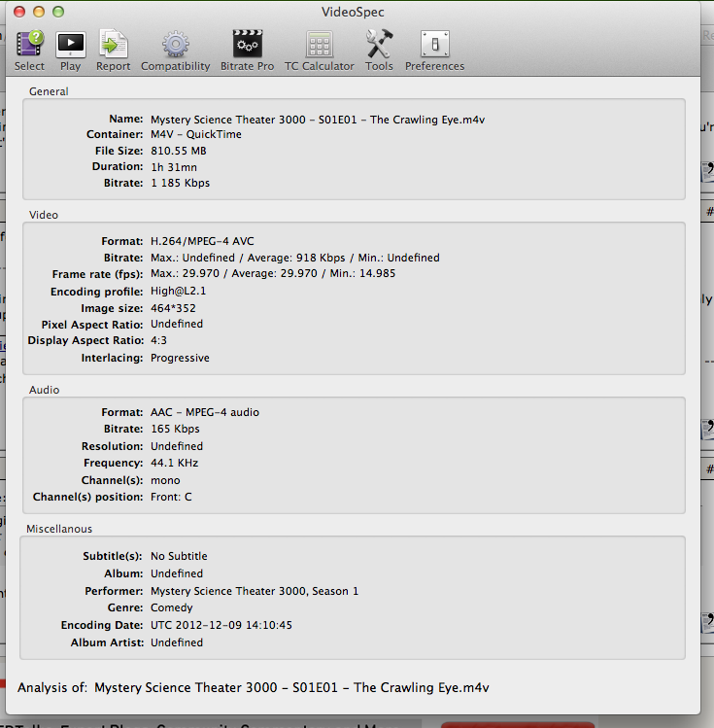Click the 'Miscellanous' section heading

pyautogui.click(x=59, y=529)
